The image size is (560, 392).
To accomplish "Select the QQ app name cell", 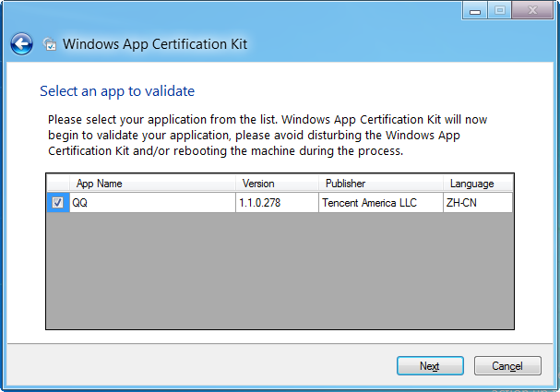I will pos(152,203).
